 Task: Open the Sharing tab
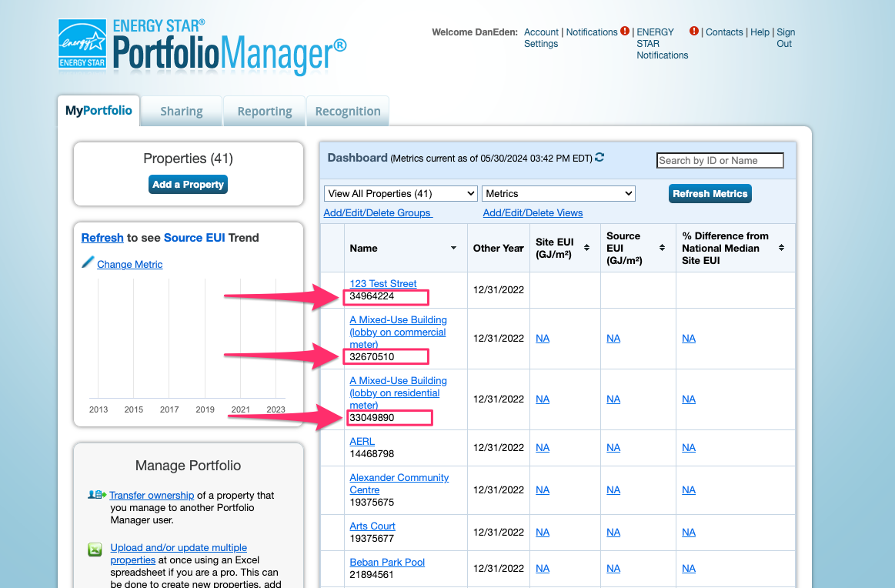pos(182,112)
